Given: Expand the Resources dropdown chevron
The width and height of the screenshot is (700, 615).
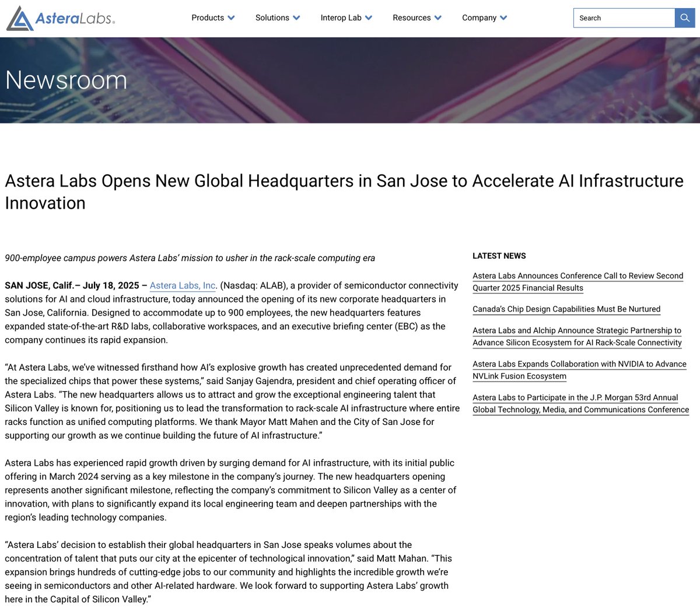Looking at the screenshot, I should 438,18.
